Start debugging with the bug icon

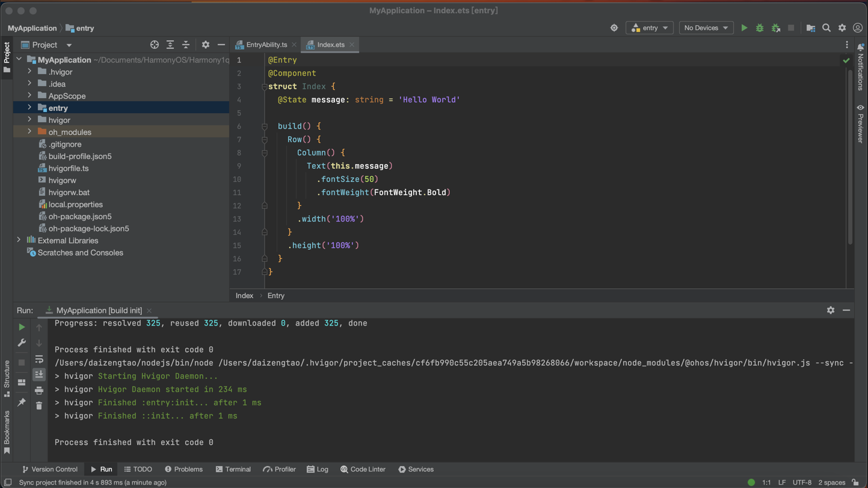[760, 28]
